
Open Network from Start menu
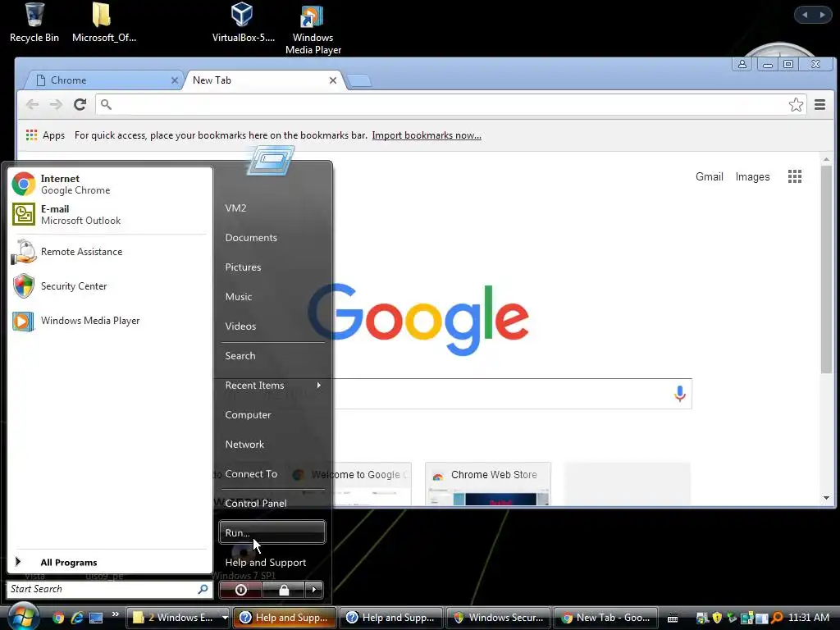point(272,444)
